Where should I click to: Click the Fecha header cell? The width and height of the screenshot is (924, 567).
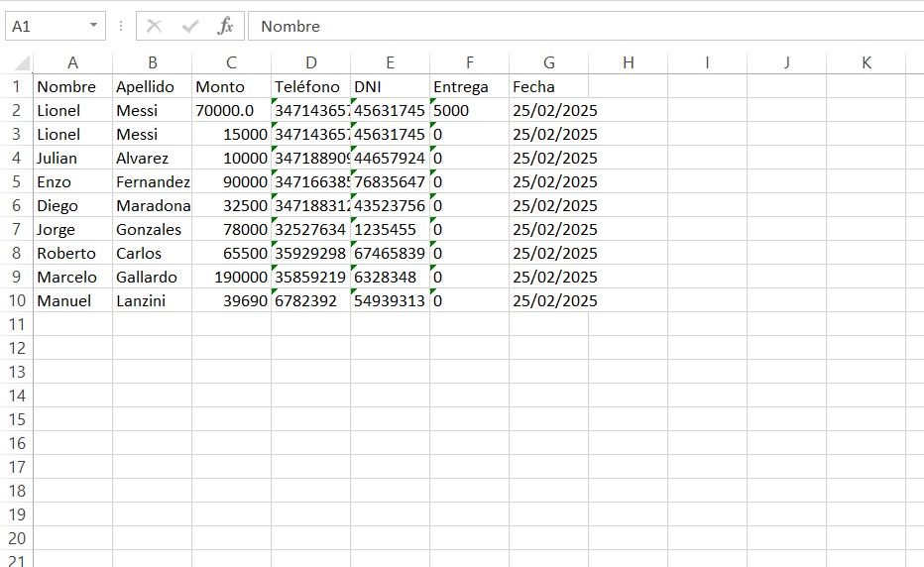pos(548,86)
